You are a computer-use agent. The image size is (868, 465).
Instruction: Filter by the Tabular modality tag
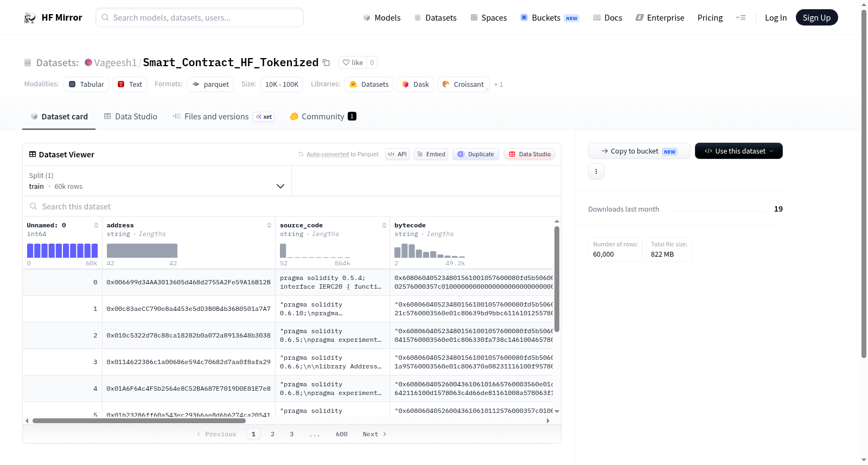[86, 84]
